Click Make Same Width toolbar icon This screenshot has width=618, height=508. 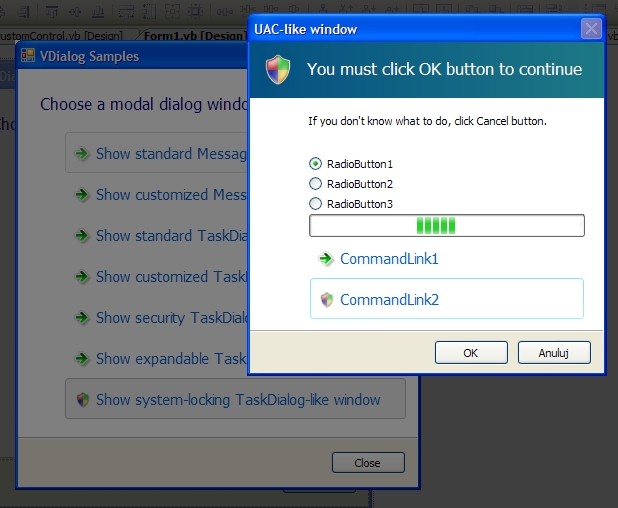(126, 11)
